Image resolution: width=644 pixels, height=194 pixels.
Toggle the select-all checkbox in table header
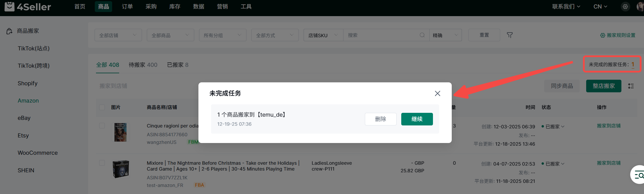click(x=102, y=107)
